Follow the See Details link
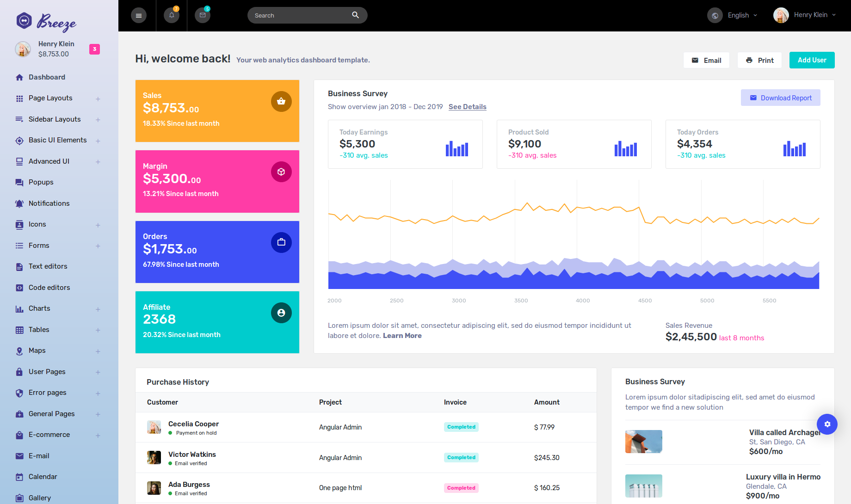The image size is (851, 504). point(467,107)
